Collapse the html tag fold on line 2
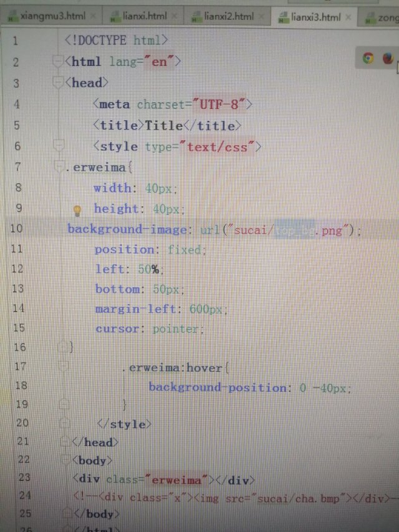 (x=59, y=62)
